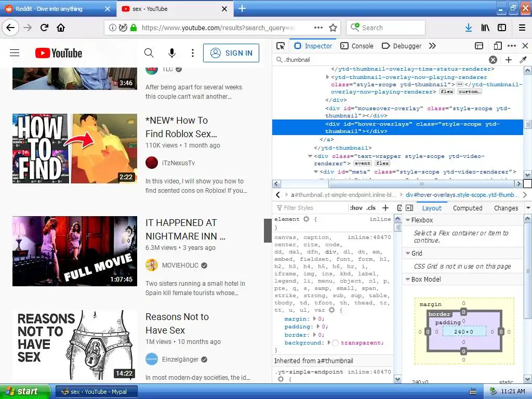Collapse the Box Model section
This screenshot has height=399, width=532.
408,279
